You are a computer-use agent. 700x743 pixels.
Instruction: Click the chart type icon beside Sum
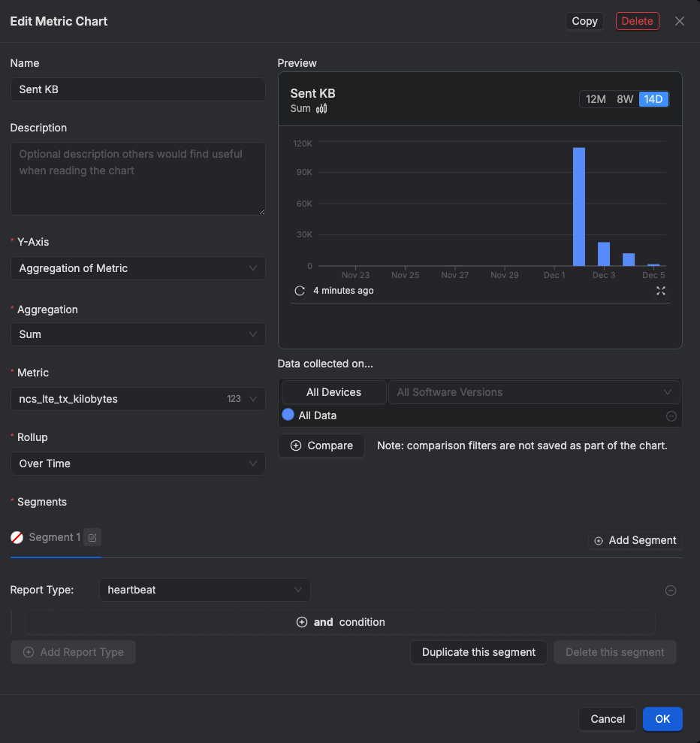[321, 109]
